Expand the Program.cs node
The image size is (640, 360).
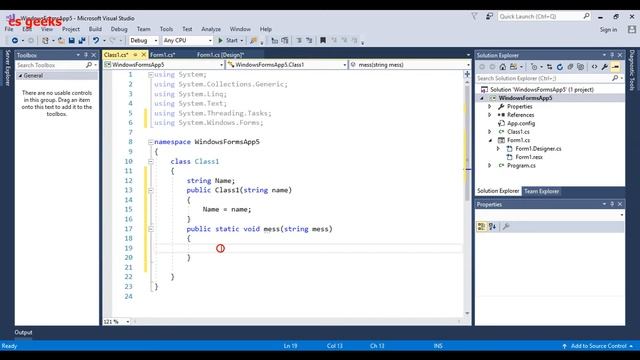[490, 166]
